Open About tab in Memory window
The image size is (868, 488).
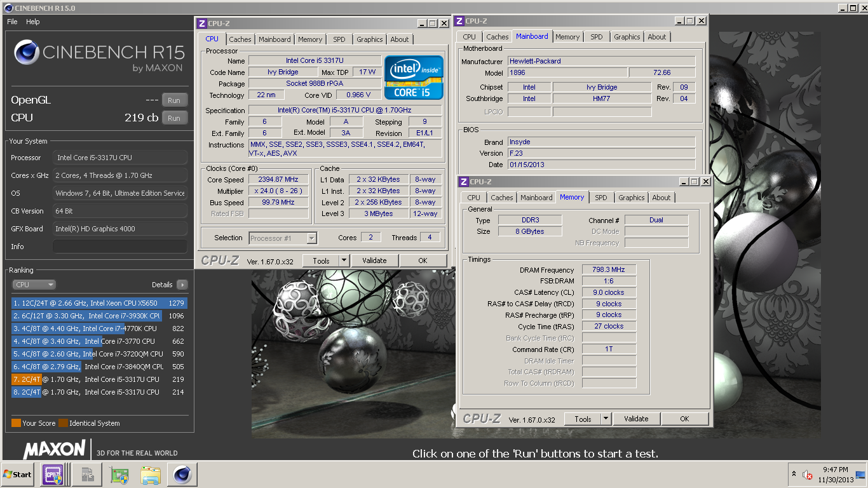661,198
